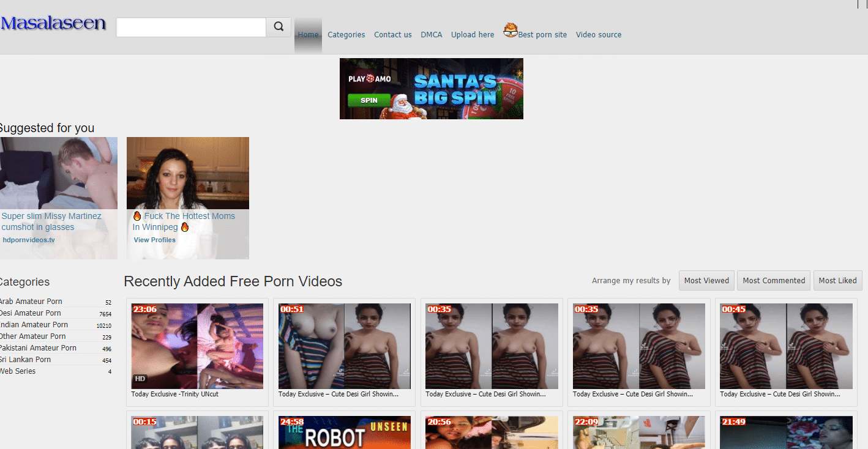Go to the Contact us page

coord(392,35)
